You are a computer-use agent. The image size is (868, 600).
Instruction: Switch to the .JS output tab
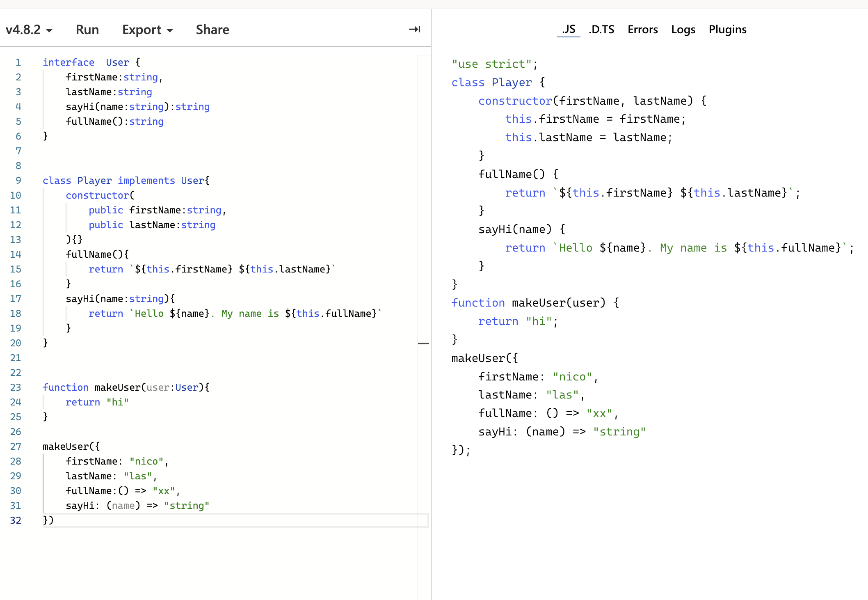coord(569,30)
